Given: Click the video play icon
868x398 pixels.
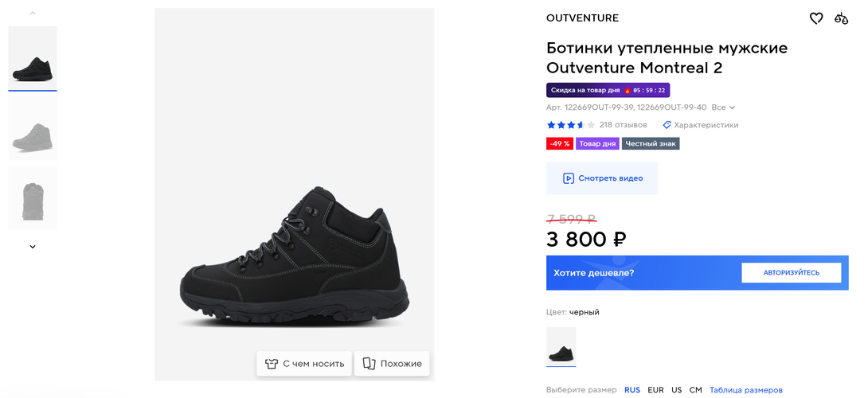Looking at the screenshot, I should (569, 178).
